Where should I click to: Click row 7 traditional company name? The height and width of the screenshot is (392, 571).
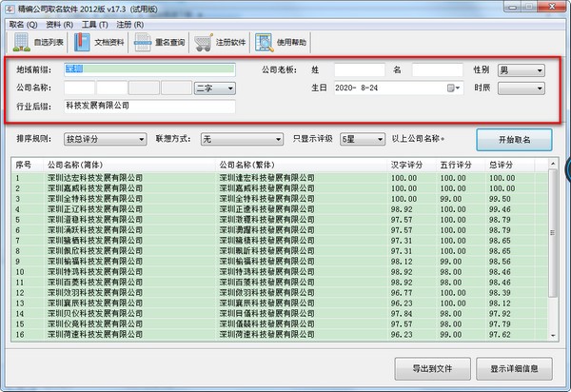pyautogui.click(x=266, y=241)
